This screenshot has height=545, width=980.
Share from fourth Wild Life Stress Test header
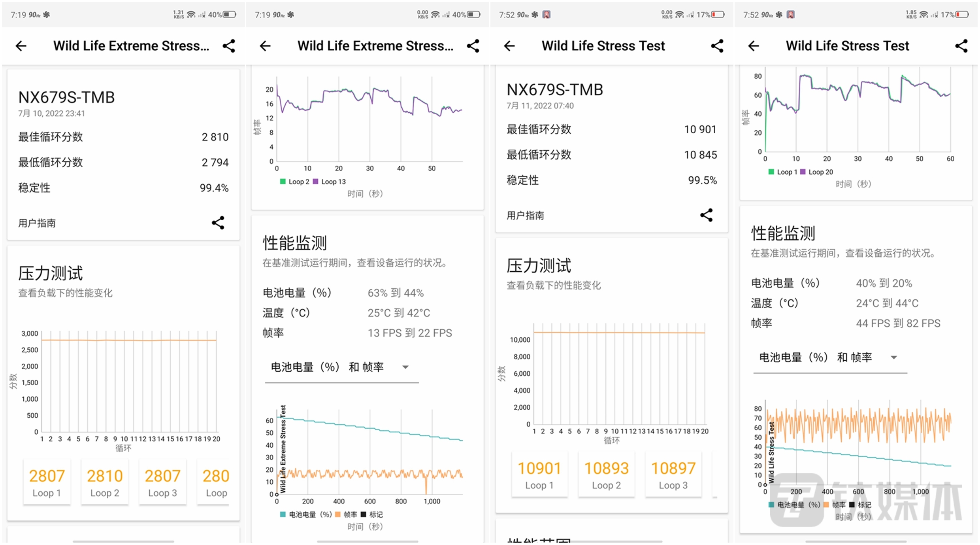[961, 46]
